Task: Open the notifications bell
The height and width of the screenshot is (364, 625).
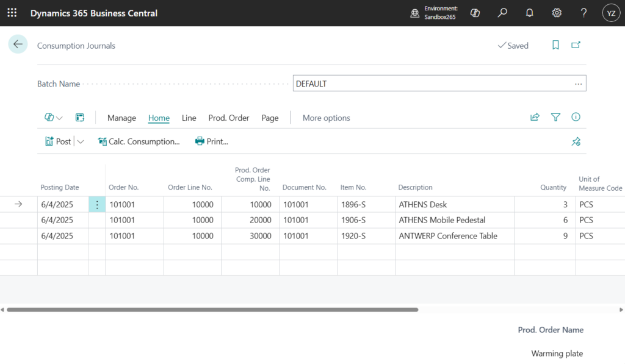Action: point(529,13)
